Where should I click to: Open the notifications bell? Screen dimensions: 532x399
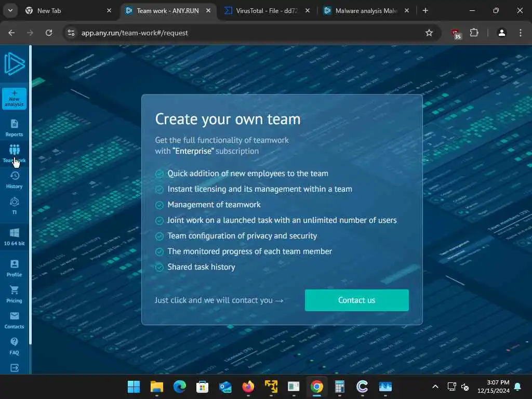[518, 387]
